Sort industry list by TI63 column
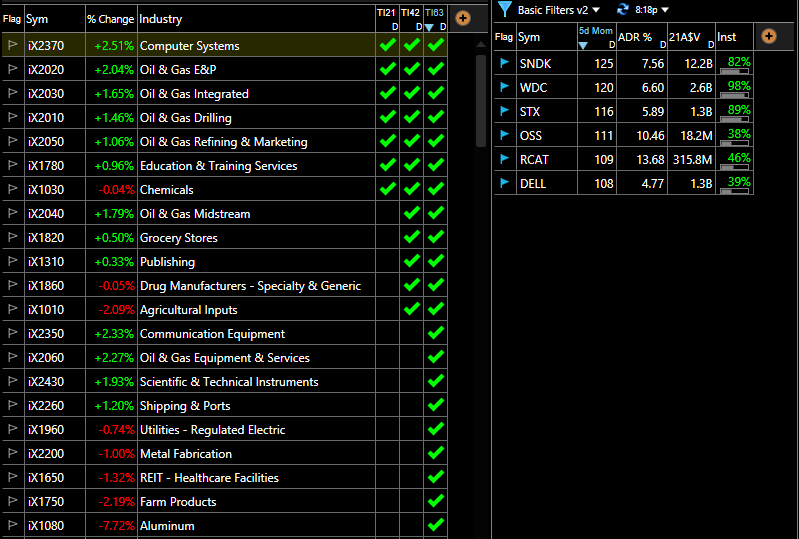Screen dimensions: 799x539 point(436,19)
